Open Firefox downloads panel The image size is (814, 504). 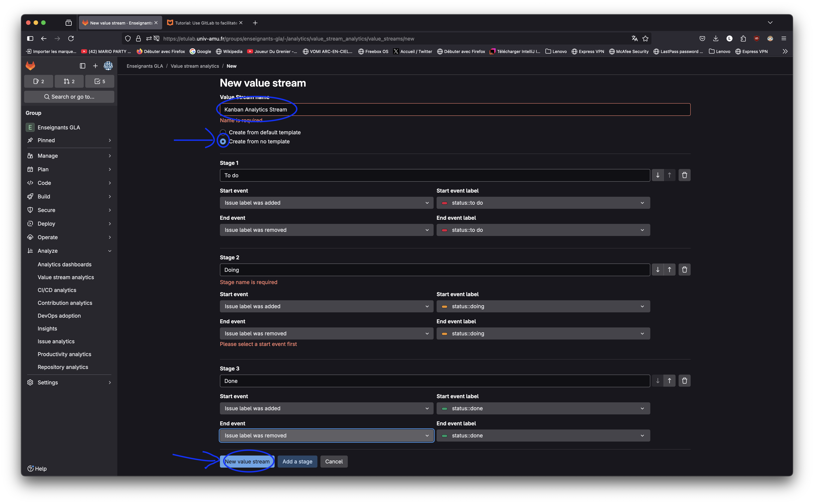716,39
